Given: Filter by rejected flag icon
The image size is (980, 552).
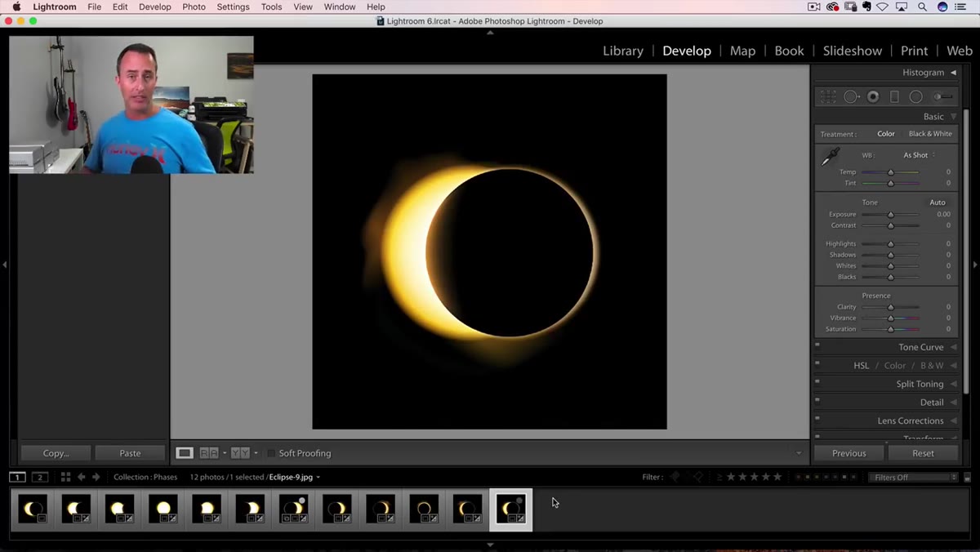Looking at the screenshot, I should (x=697, y=477).
